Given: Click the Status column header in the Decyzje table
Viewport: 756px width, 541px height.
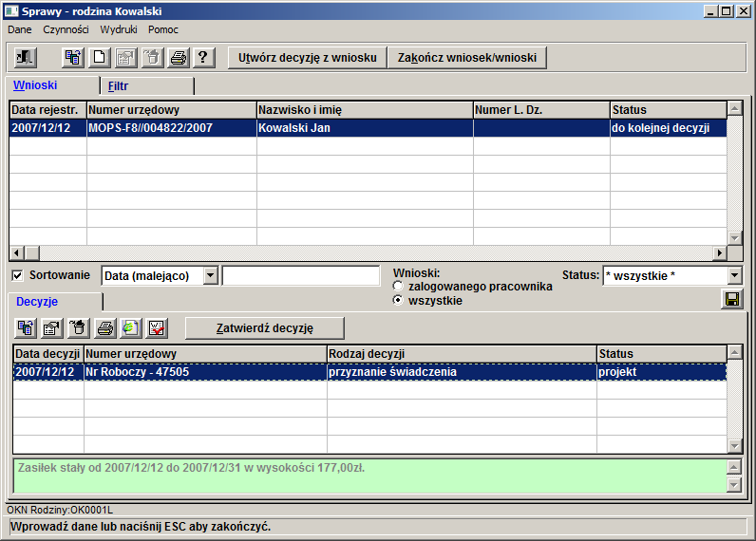Looking at the screenshot, I should (661, 354).
